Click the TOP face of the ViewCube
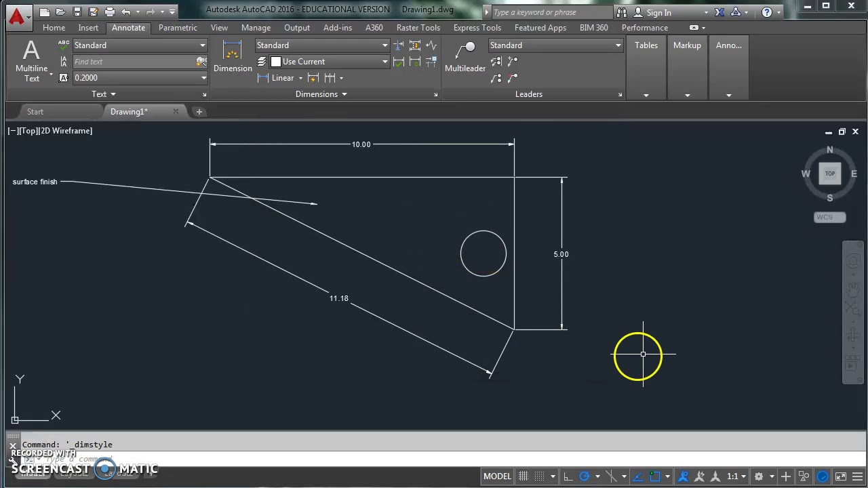Image resolution: width=868 pixels, height=488 pixels. tap(829, 174)
